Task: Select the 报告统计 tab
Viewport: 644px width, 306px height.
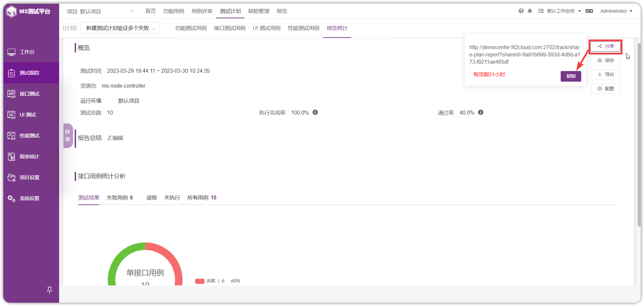Action: point(337,28)
